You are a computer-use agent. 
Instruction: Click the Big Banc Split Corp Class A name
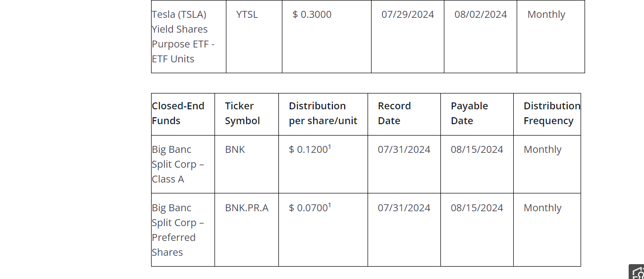(x=178, y=164)
